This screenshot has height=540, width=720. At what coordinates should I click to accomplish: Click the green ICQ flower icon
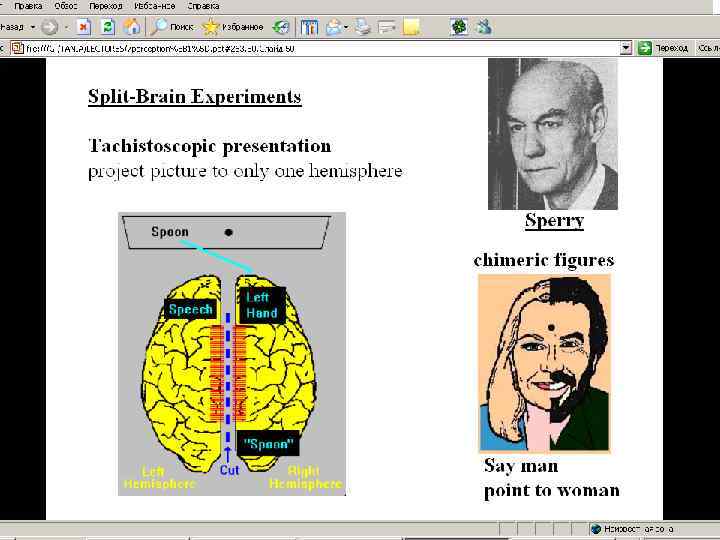tap(459, 27)
